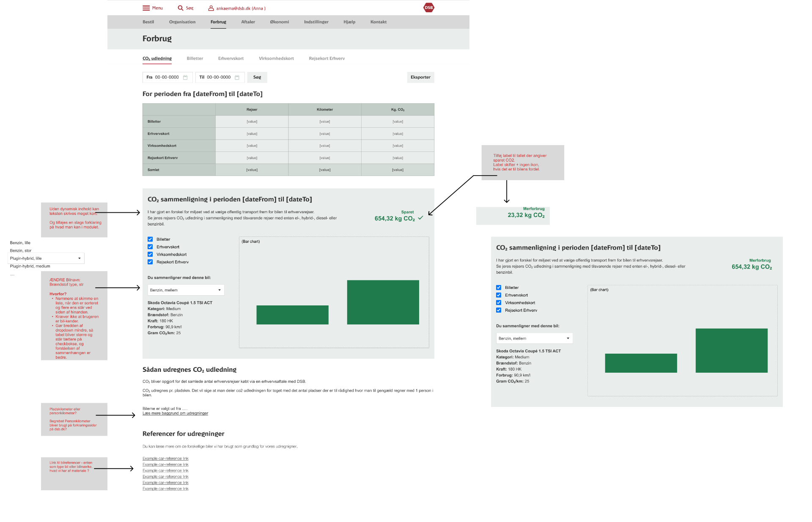The width and height of the screenshot is (812, 522).
Task: Open Læs mere baggrund om udregninger link
Action: [175, 413]
